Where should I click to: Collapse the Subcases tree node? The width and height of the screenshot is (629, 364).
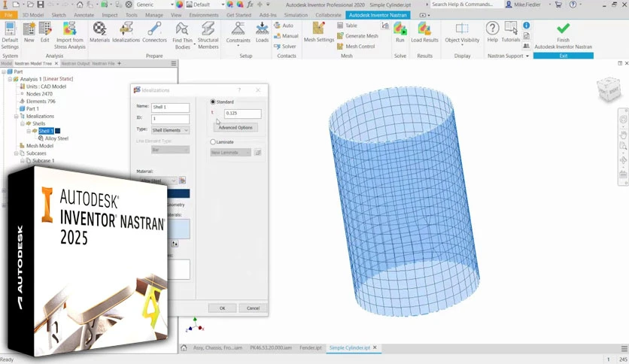click(16, 153)
